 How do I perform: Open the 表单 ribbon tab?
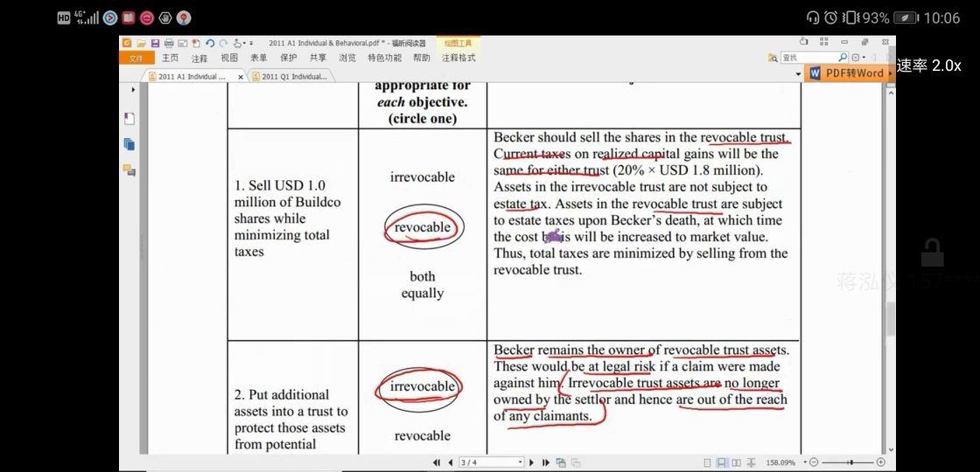(x=259, y=58)
